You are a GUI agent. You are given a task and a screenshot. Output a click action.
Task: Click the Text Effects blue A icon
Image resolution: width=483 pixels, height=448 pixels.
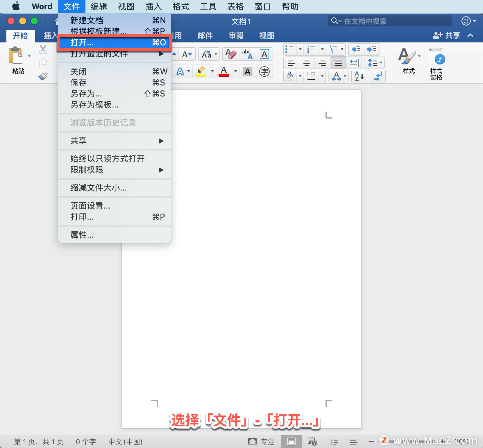pyautogui.click(x=180, y=71)
